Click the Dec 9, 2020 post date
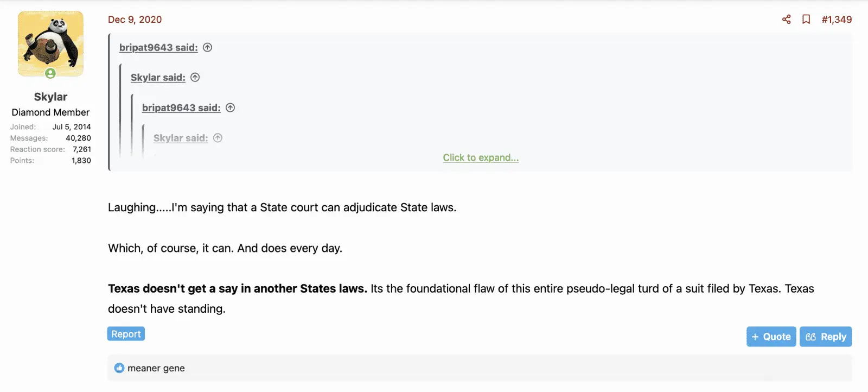The width and height of the screenshot is (868, 392). [x=135, y=20]
